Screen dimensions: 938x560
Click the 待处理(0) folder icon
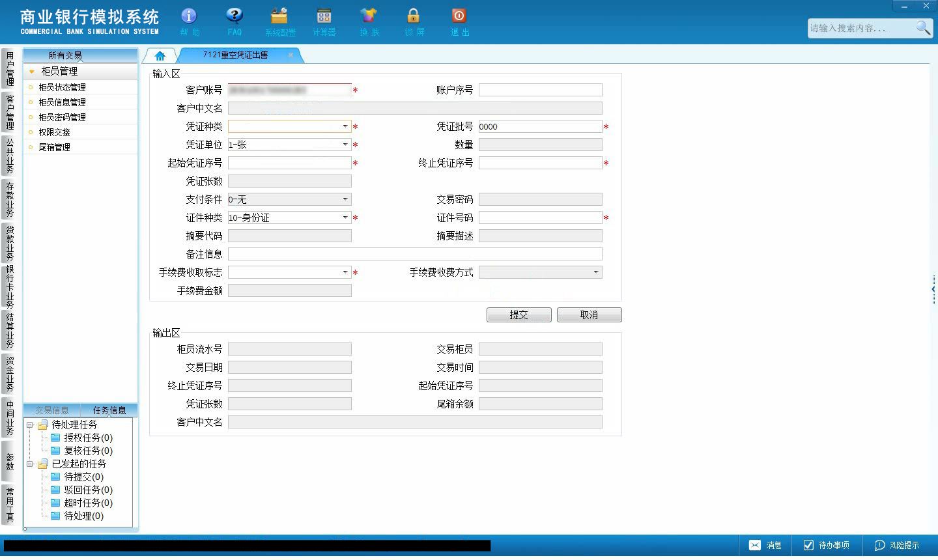[x=55, y=516]
